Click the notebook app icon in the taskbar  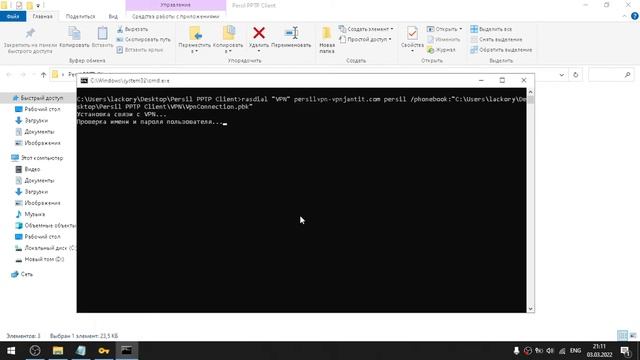click(81, 351)
